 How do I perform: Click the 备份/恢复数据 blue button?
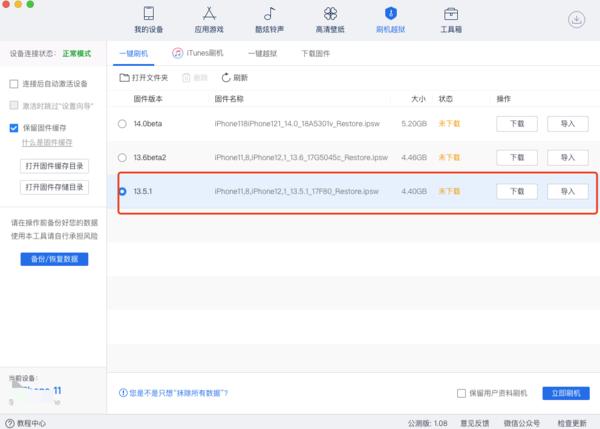click(54, 259)
